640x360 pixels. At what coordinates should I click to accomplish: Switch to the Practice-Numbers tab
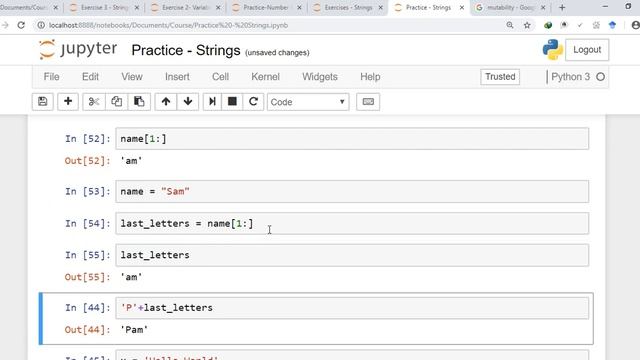click(x=266, y=7)
